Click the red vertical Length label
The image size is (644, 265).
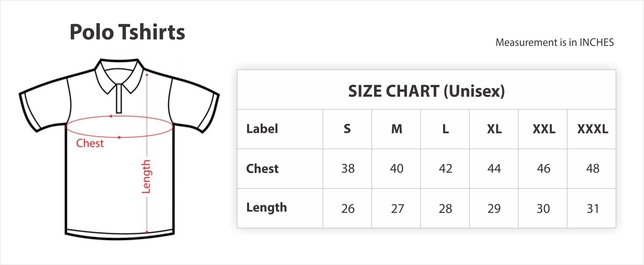point(146,177)
